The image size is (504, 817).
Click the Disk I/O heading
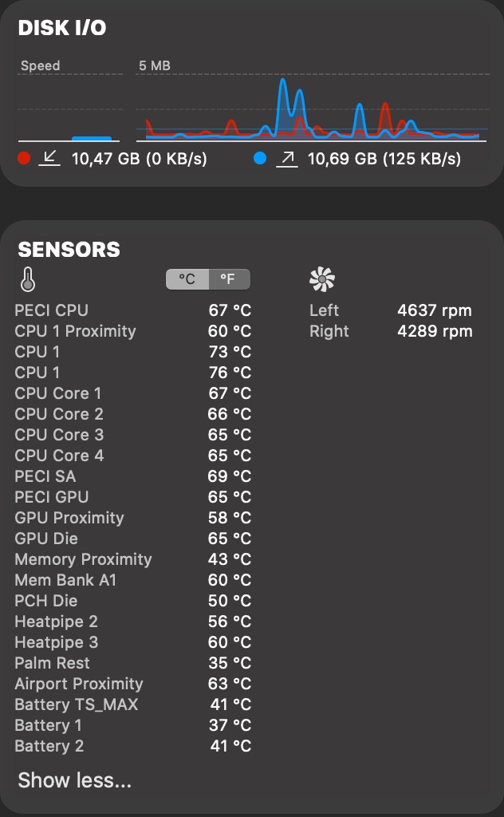click(62, 28)
